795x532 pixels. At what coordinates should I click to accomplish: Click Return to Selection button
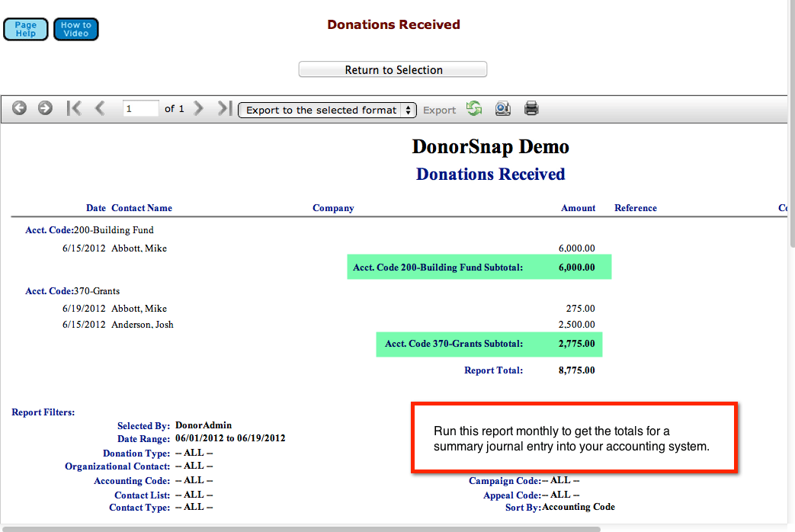[x=393, y=69]
